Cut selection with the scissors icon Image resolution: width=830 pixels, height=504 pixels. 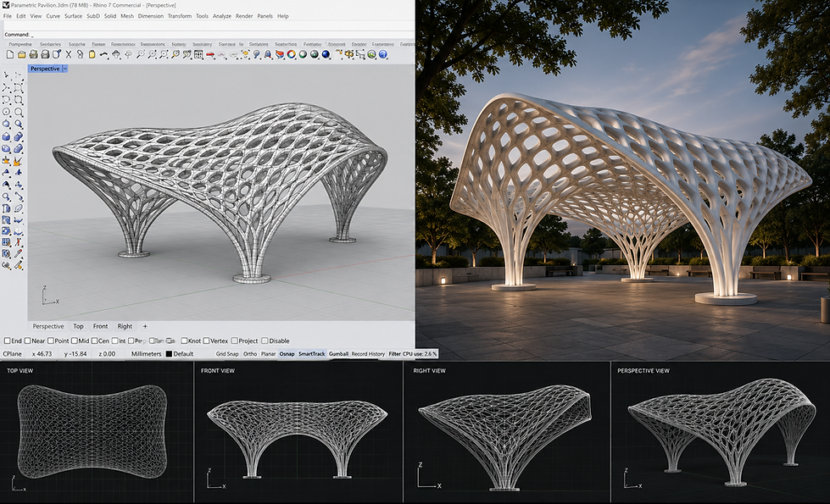[69, 54]
